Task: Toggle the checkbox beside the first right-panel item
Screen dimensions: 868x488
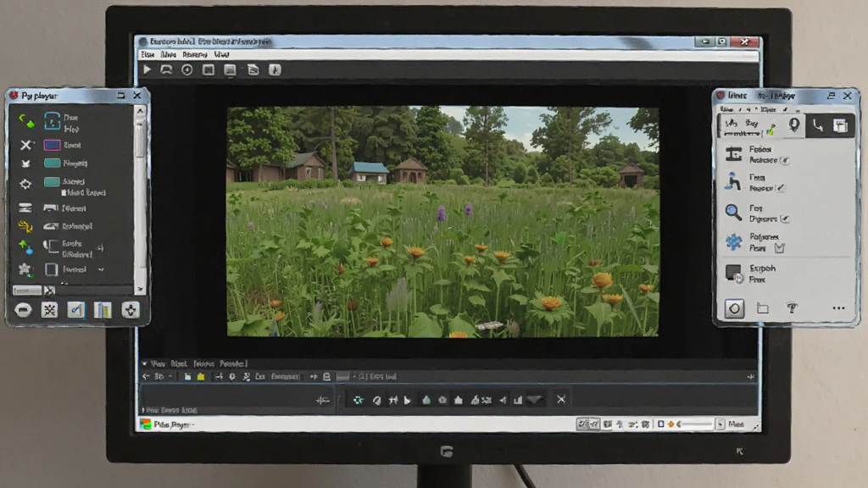Action: click(x=785, y=160)
